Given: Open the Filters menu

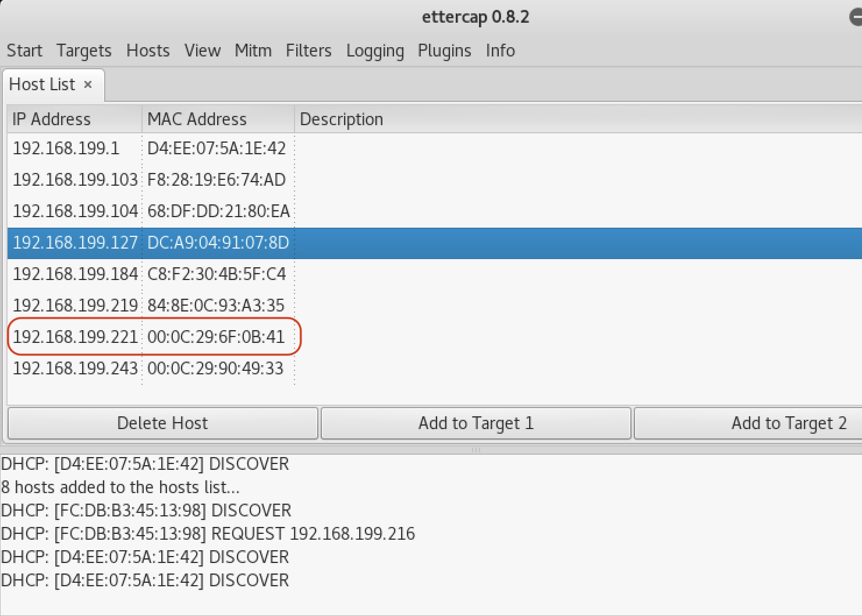Looking at the screenshot, I should pyautogui.click(x=308, y=51).
